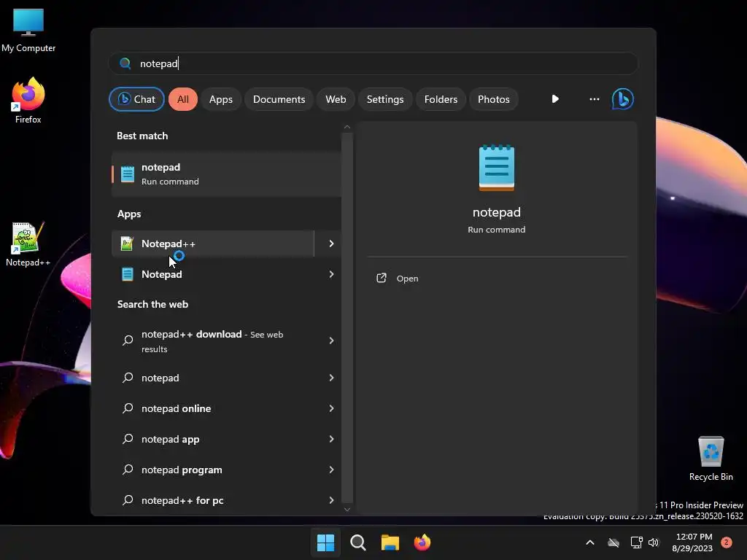The width and height of the screenshot is (747, 560).
Task: Click the play arrow to show more filters
Action: click(555, 99)
